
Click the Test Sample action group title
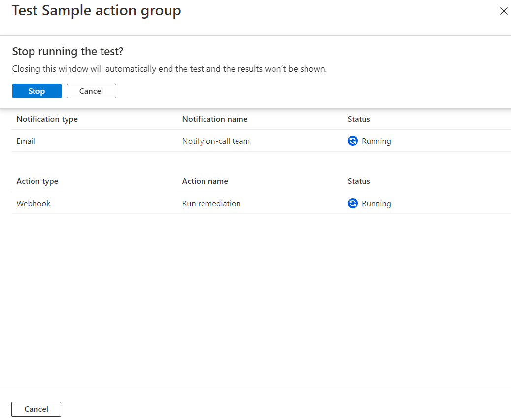(97, 11)
